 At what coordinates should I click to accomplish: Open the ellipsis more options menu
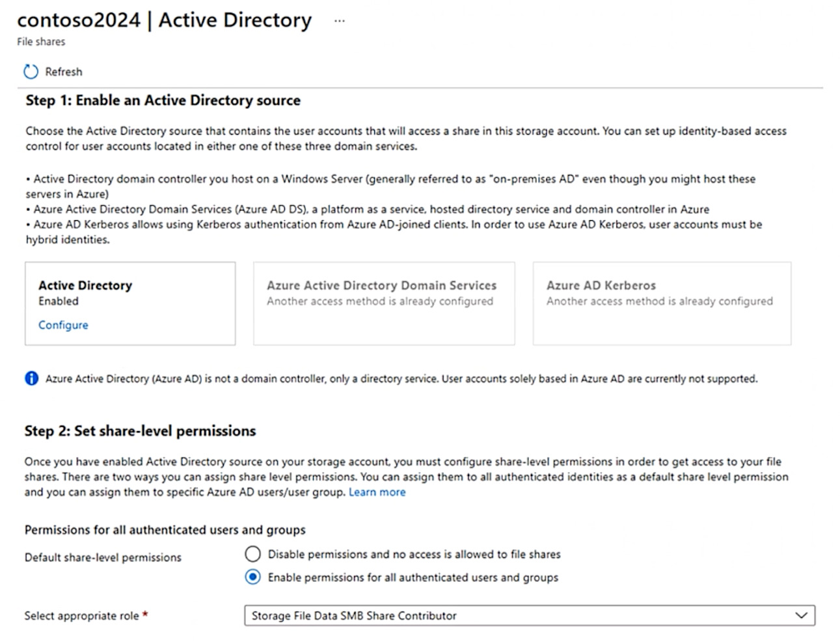(339, 21)
